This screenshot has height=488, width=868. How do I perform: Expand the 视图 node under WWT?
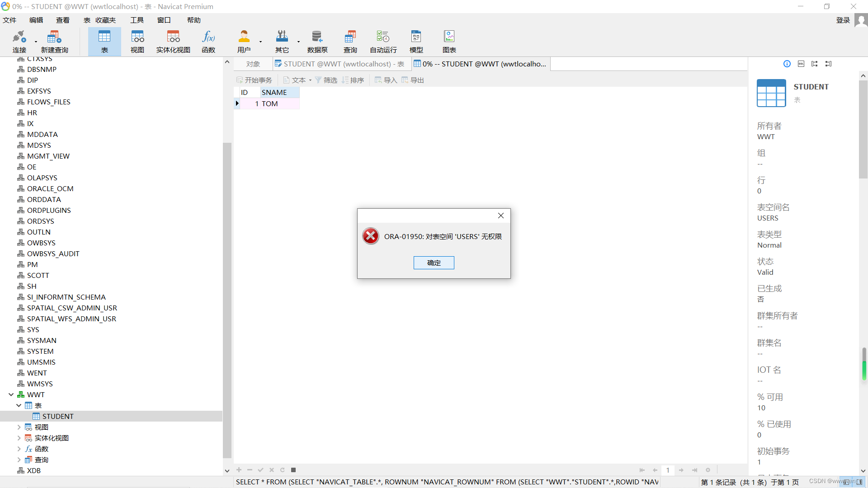(19, 427)
